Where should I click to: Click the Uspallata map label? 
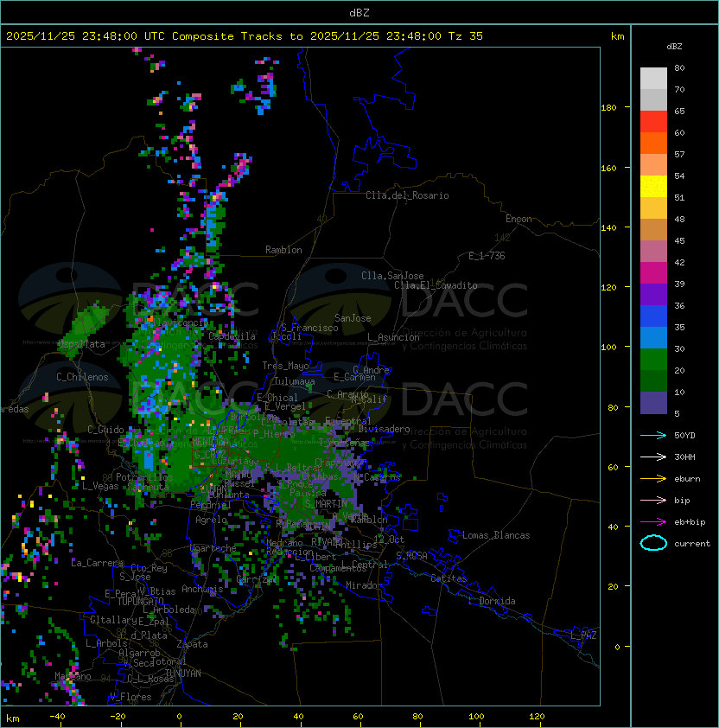pos(81,344)
